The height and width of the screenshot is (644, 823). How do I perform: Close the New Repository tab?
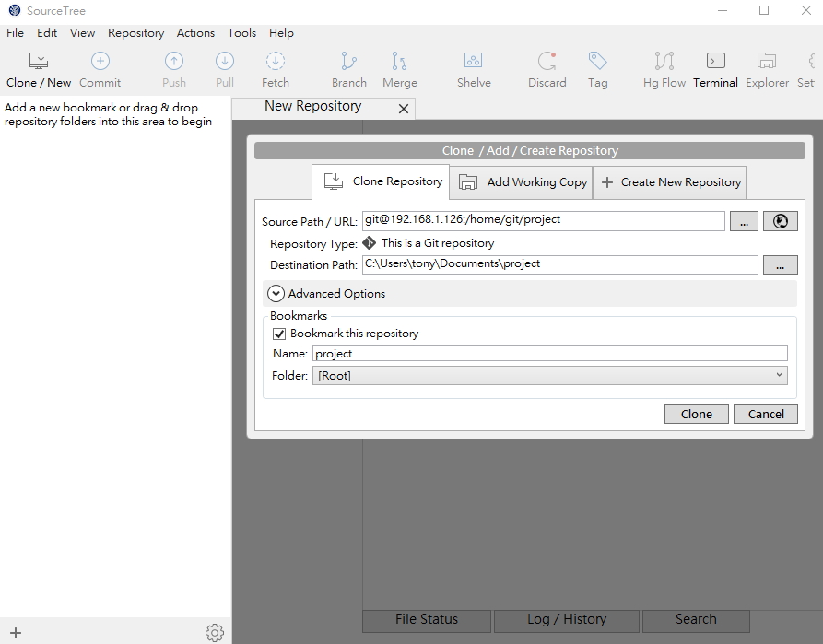pyautogui.click(x=403, y=109)
